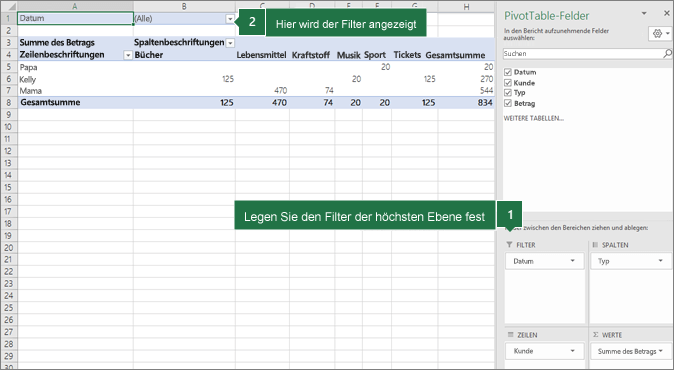The height and width of the screenshot is (370, 674).
Task: Expand Typ field options in Spalten area
Action: (x=661, y=261)
